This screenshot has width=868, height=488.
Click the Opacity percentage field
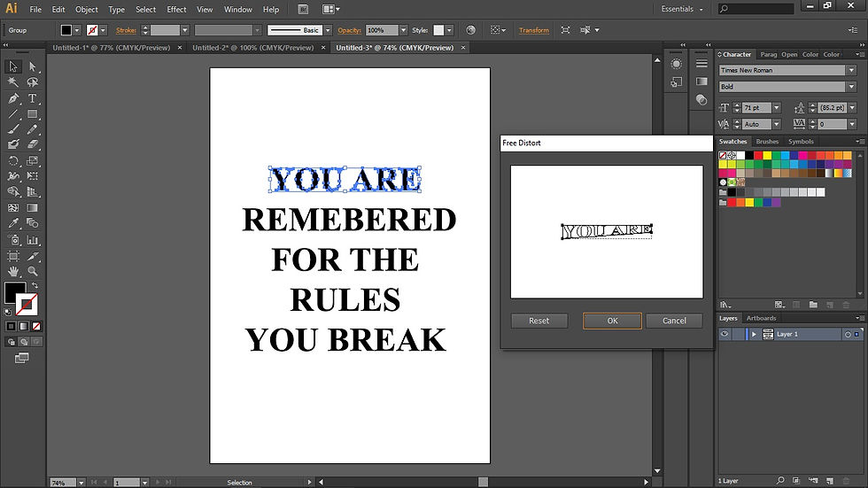[x=381, y=30]
